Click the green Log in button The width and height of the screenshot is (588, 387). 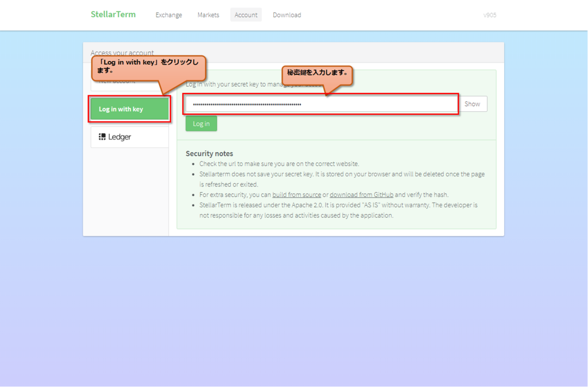(x=202, y=124)
